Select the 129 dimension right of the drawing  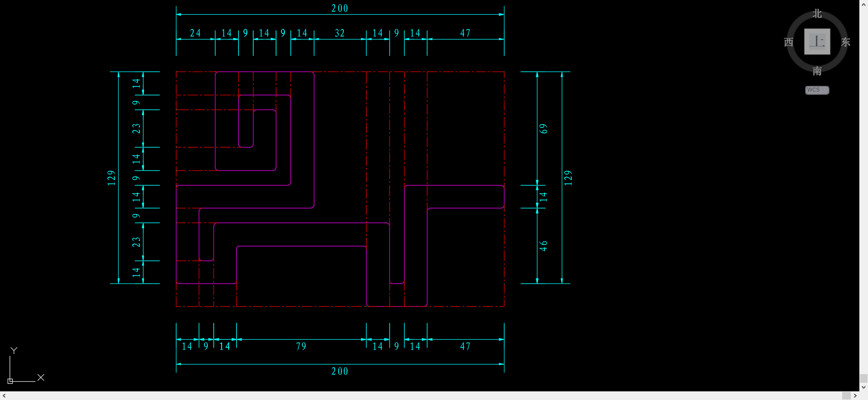(x=568, y=178)
